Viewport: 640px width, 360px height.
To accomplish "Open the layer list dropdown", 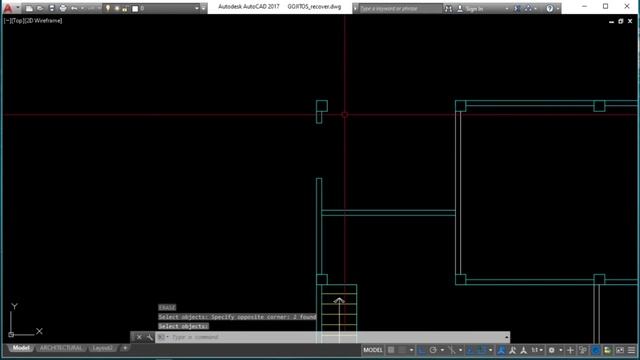I will [197, 8].
